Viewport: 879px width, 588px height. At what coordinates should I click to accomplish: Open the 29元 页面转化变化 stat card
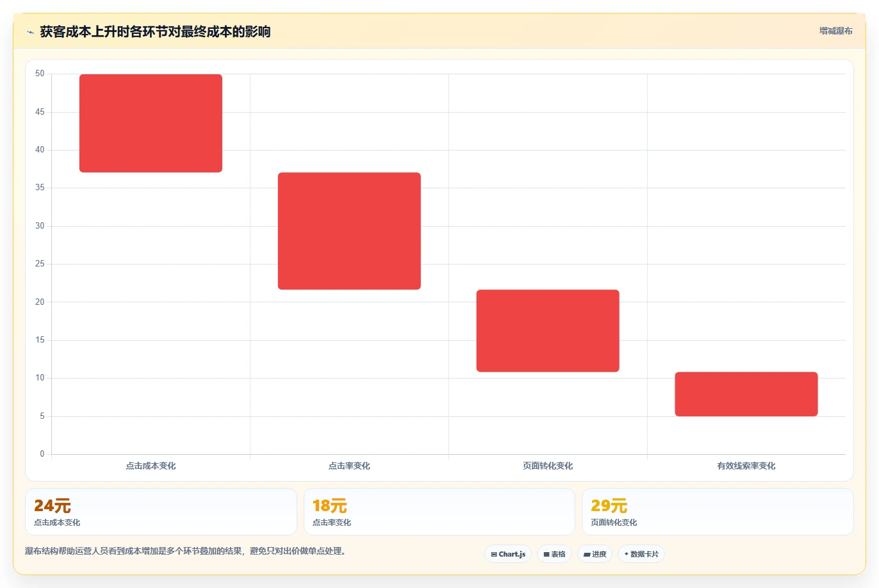coord(718,512)
